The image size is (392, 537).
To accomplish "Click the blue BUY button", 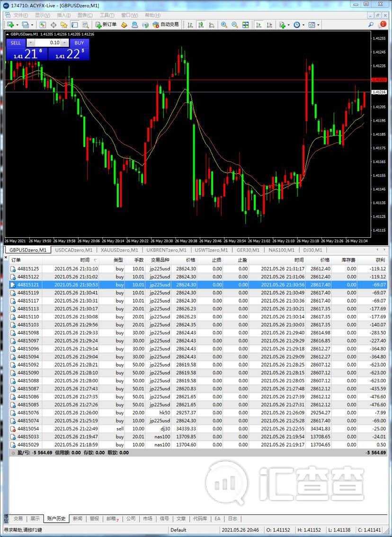I will click(x=80, y=43).
